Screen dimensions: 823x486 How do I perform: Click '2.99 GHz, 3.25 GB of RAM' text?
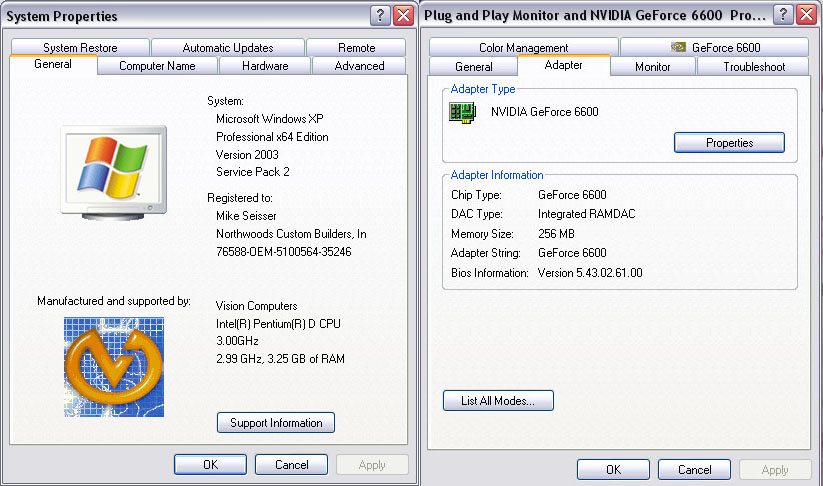(280, 359)
